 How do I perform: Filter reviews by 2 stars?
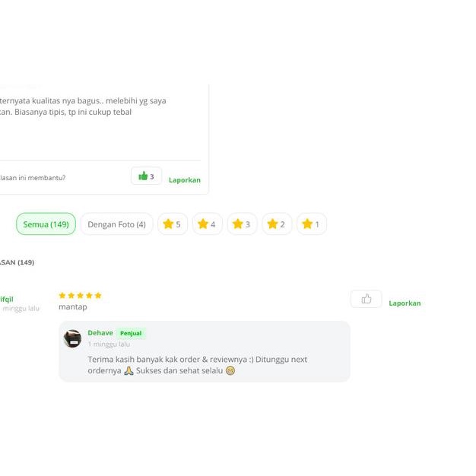tap(277, 224)
